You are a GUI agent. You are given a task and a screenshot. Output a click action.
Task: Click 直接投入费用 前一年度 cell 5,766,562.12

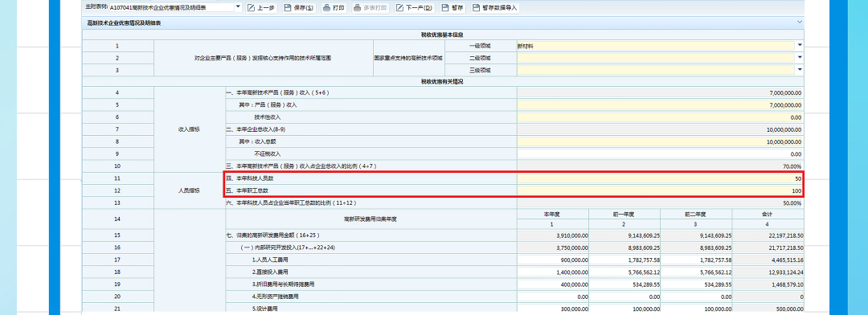625,272
